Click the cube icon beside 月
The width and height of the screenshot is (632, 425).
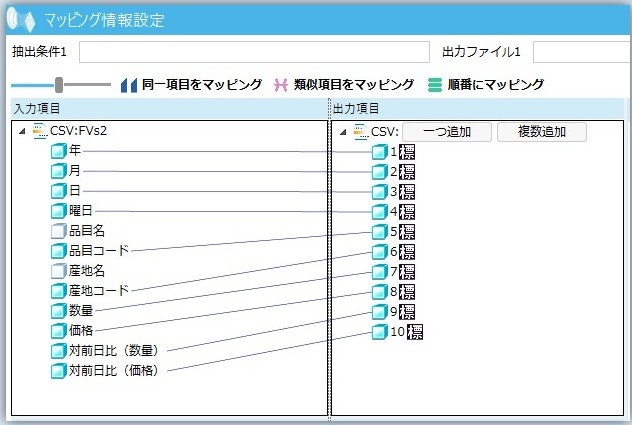[58, 171]
